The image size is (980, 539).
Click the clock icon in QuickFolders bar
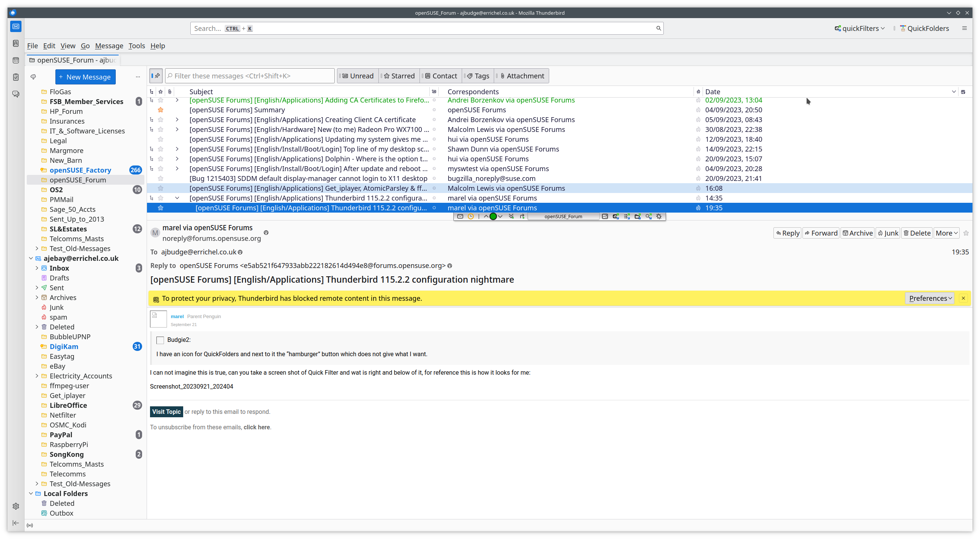tap(471, 216)
